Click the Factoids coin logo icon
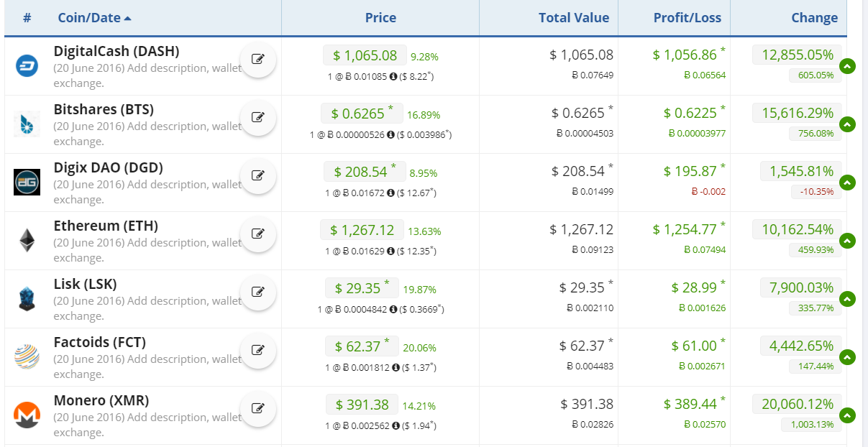Image resolution: width=868 pixels, height=447 pixels. pos(27,356)
